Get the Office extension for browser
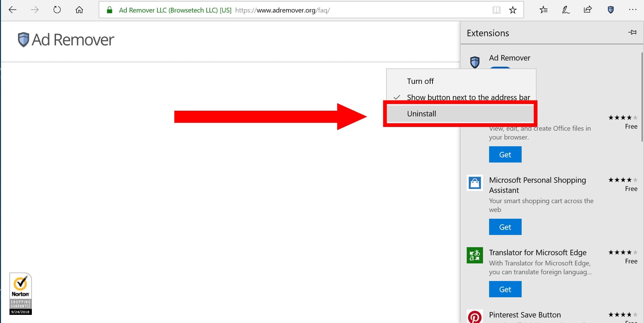Viewport: 644px width, 323px height. tap(505, 154)
